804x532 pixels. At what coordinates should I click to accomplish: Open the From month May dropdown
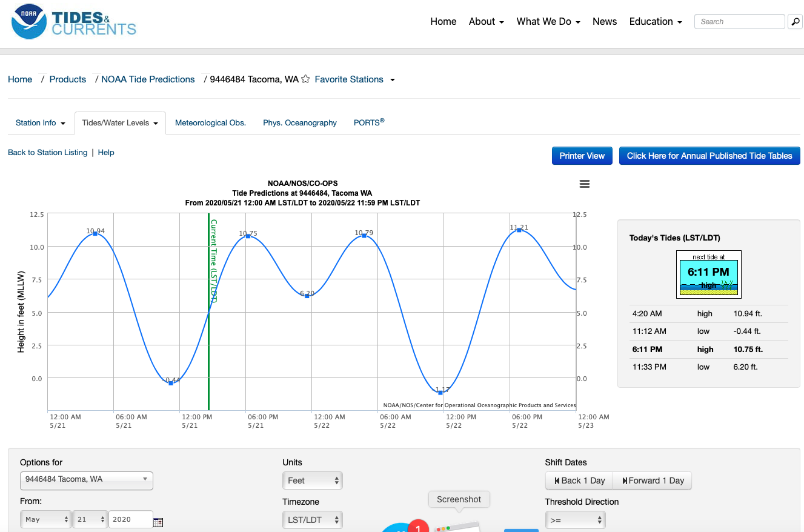click(x=45, y=520)
